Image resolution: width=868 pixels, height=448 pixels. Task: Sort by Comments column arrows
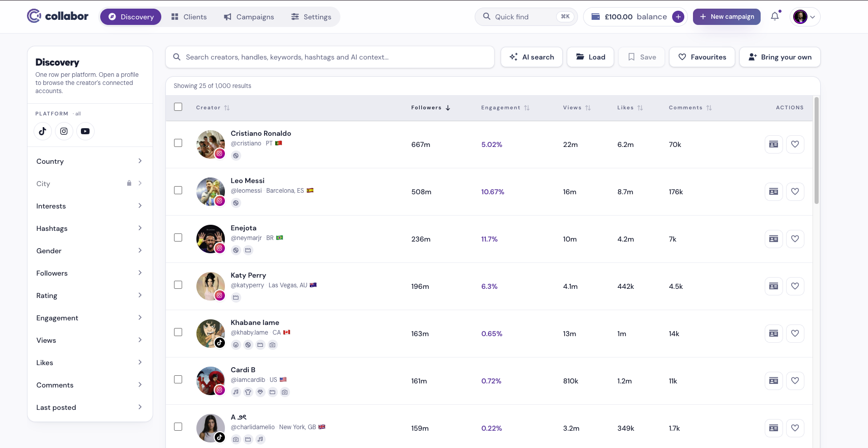click(x=709, y=108)
